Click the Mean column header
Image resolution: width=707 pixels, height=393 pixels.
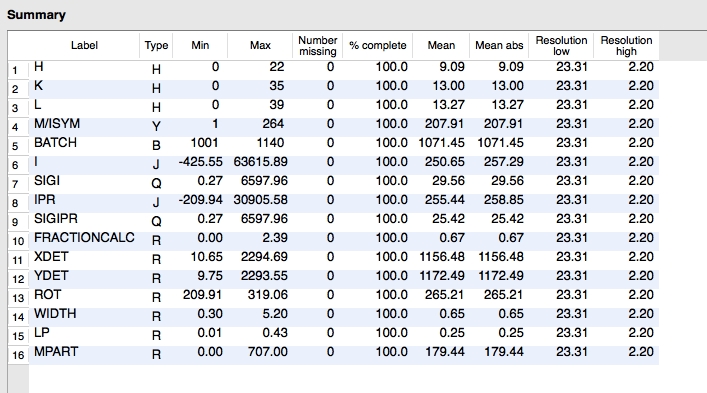[441, 46]
